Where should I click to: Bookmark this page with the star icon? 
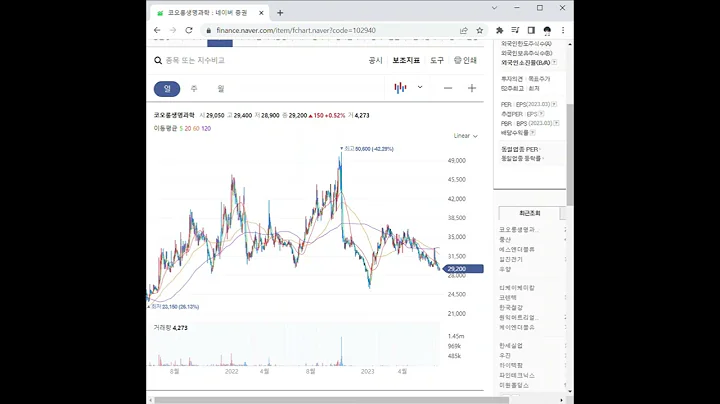480,30
